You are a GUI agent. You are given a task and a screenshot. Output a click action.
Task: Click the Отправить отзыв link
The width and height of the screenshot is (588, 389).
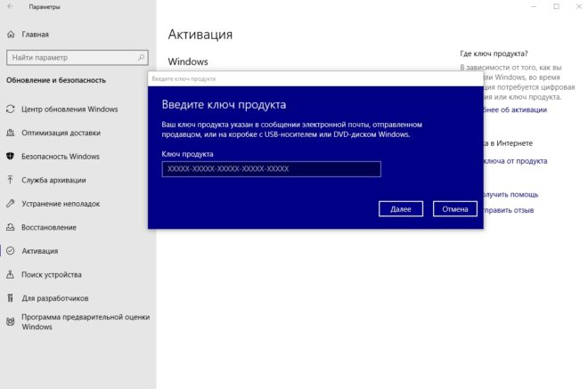click(508, 210)
